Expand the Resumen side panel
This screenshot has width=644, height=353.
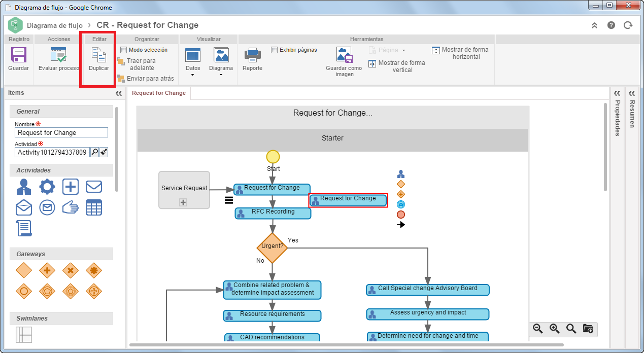pos(632,93)
